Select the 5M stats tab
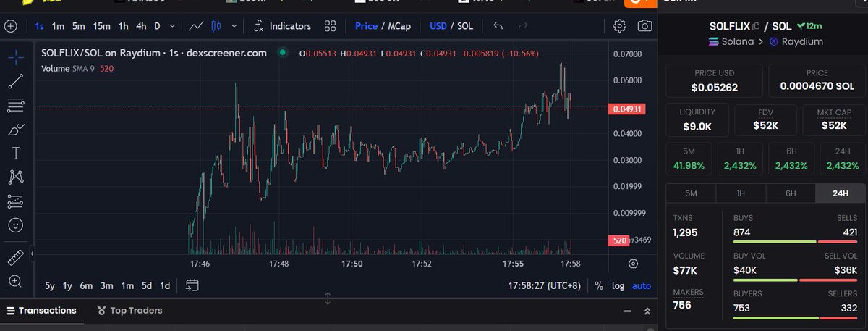 (x=691, y=193)
